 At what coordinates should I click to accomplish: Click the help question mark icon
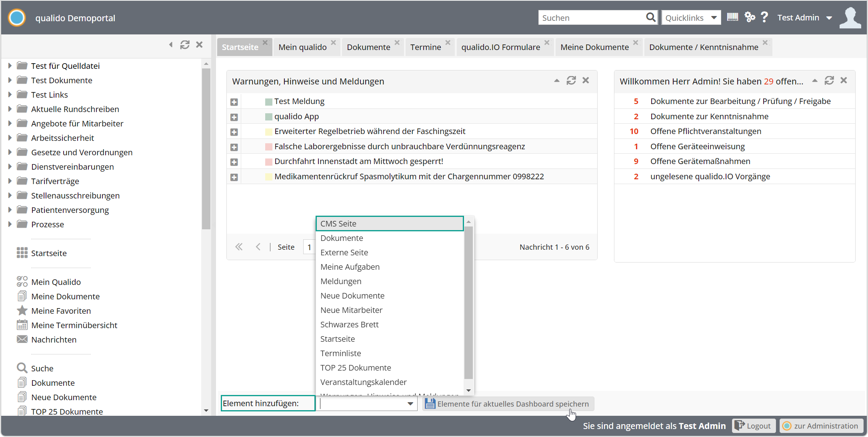click(764, 17)
